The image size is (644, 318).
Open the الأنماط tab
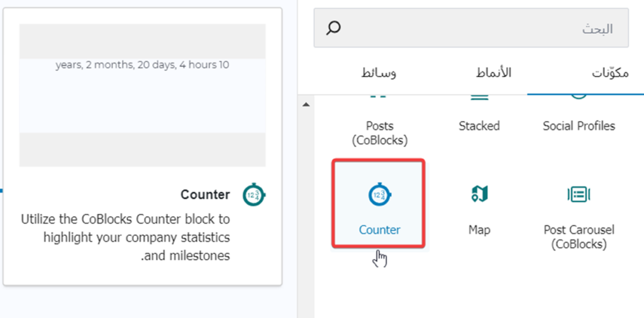click(494, 72)
